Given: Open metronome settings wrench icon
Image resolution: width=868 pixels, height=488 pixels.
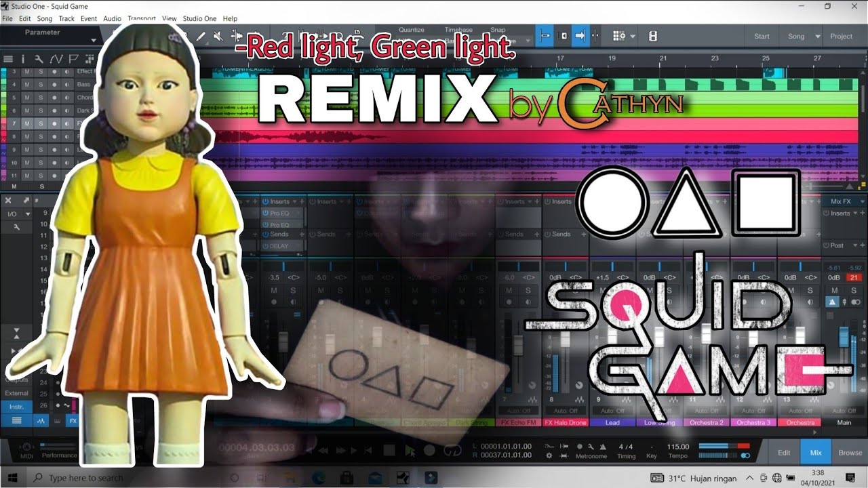Looking at the screenshot, I should [591, 447].
